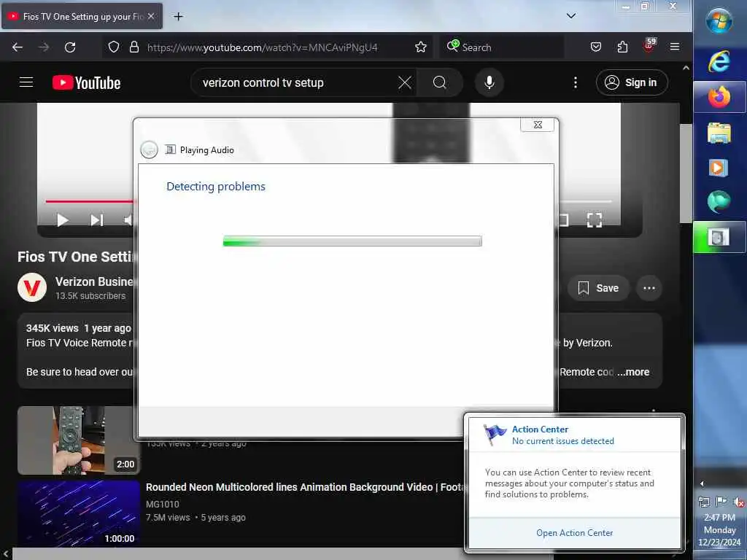Open Rounded Neon Multicolored lines video title
Viewport: 747px width, 560px height.
pos(305,487)
